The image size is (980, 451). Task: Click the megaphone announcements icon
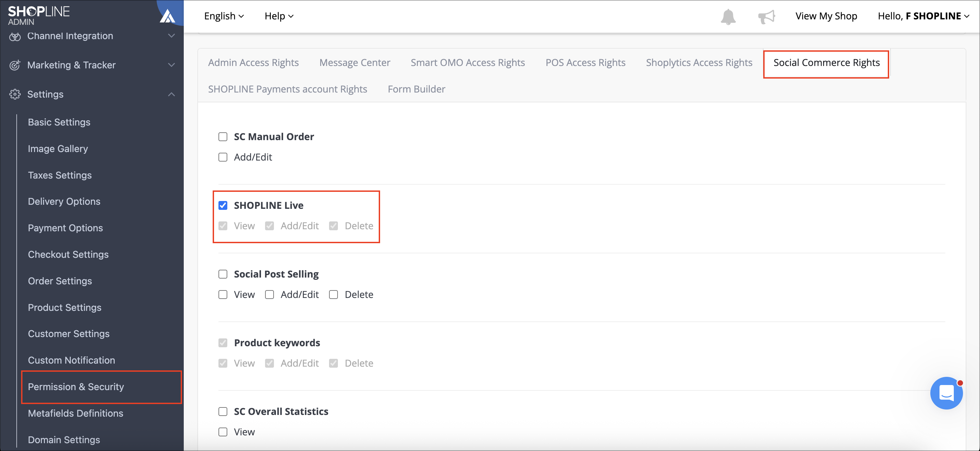[x=766, y=16]
